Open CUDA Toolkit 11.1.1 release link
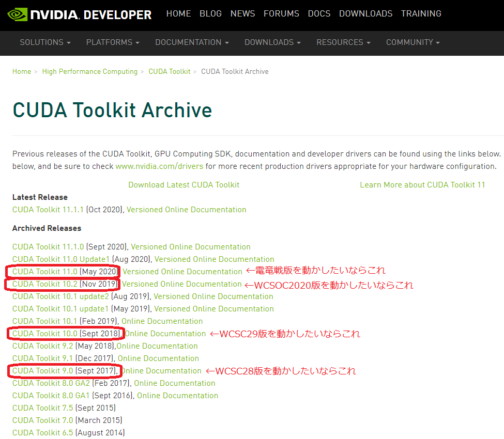This screenshot has width=504, height=439. coord(48,210)
